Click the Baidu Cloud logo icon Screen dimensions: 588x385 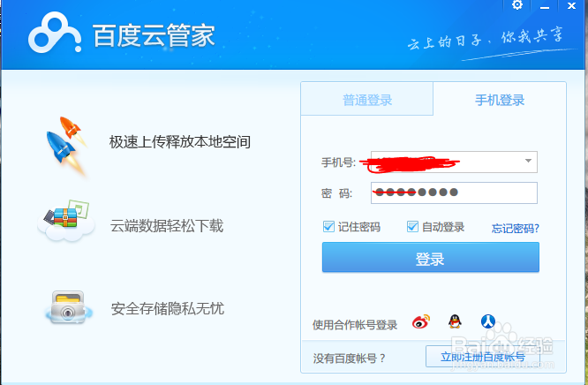[55, 33]
